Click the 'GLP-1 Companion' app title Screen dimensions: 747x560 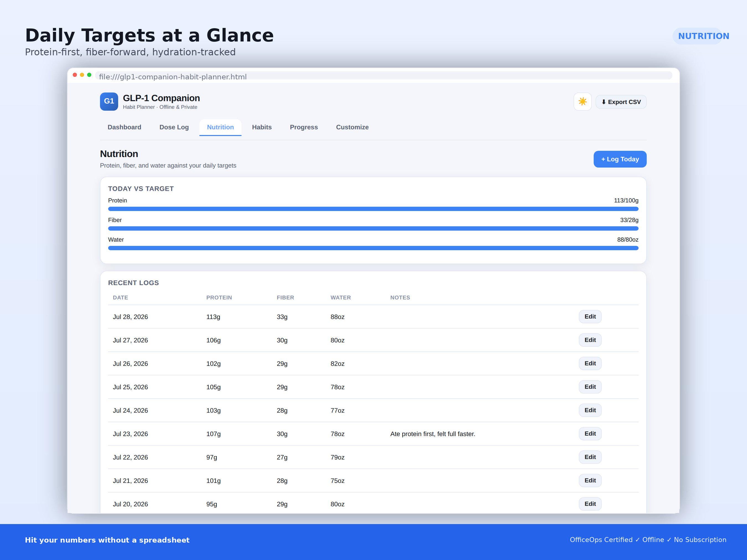pos(161,98)
